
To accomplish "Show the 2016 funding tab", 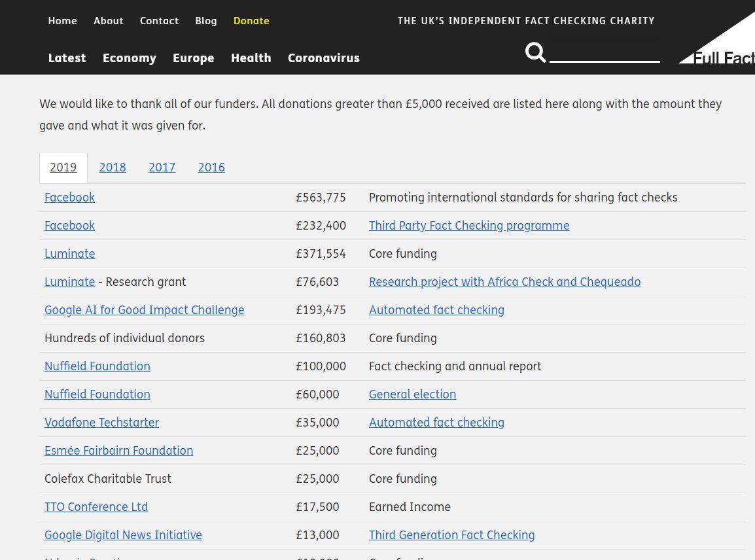I will (x=211, y=167).
